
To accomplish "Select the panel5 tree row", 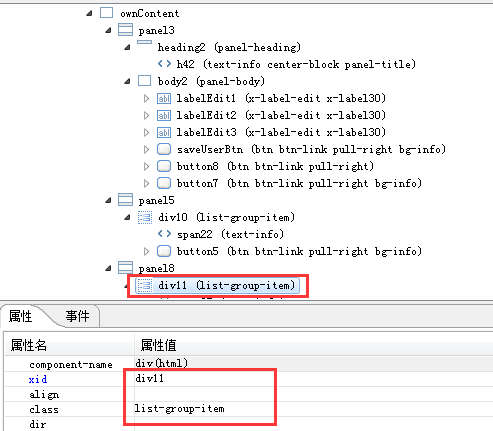I will [156, 201].
